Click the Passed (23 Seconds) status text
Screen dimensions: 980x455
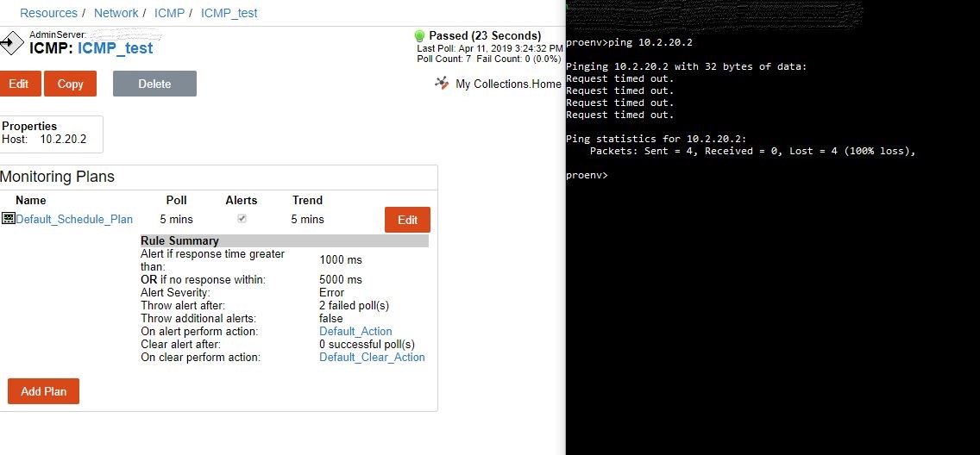485,35
